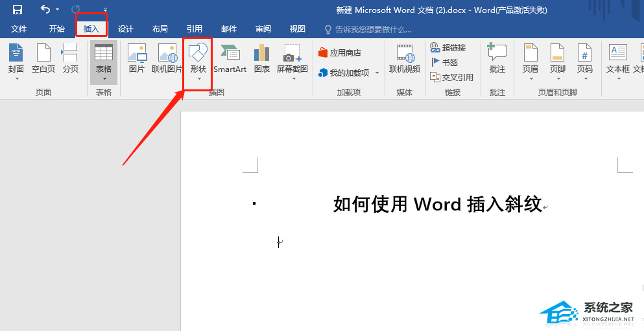
Task: Open SmartArt graphic dialog
Action: (230, 58)
